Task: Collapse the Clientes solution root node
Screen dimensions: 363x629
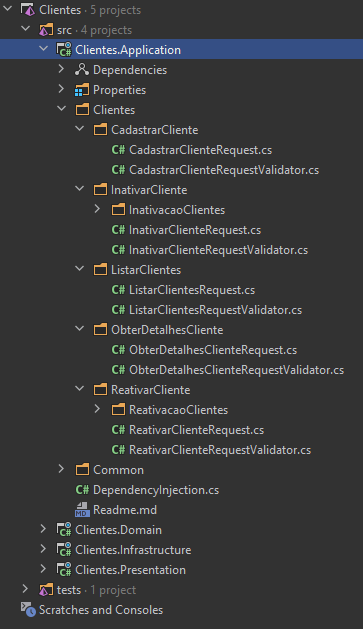Action: tap(7, 8)
